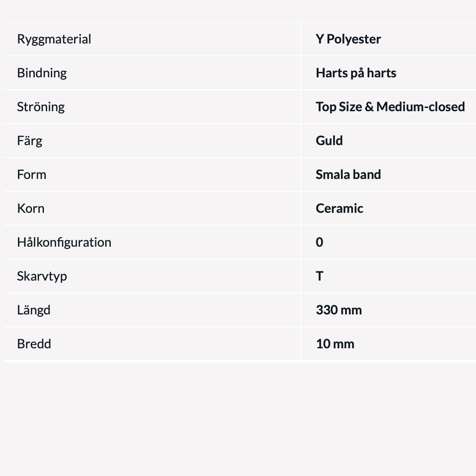The width and height of the screenshot is (476, 476).
Task: Click the Längd row label
Action: pos(34,310)
